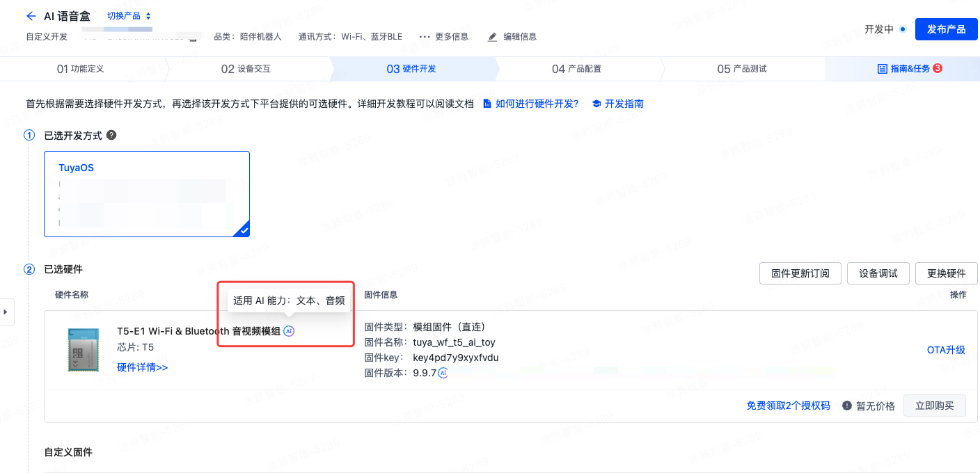This screenshot has height=473, width=980.
Task: Click the T5 module thumbnail image
Action: point(83,349)
